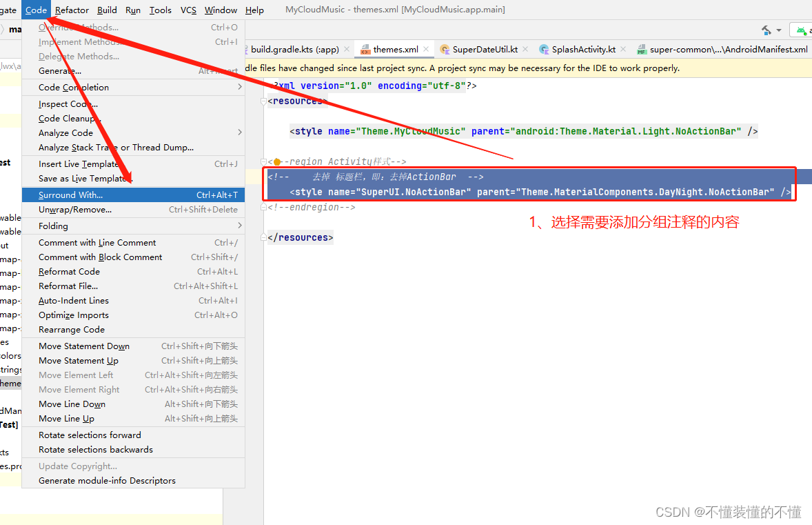Open the Code menu in menu bar
This screenshot has height=525, width=812.
[x=36, y=10]
